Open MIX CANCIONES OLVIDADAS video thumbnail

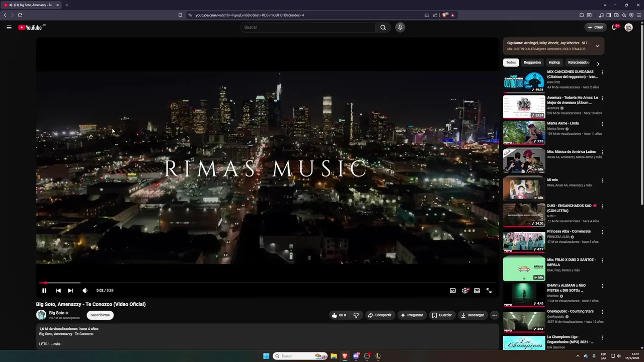pos(524,81)
